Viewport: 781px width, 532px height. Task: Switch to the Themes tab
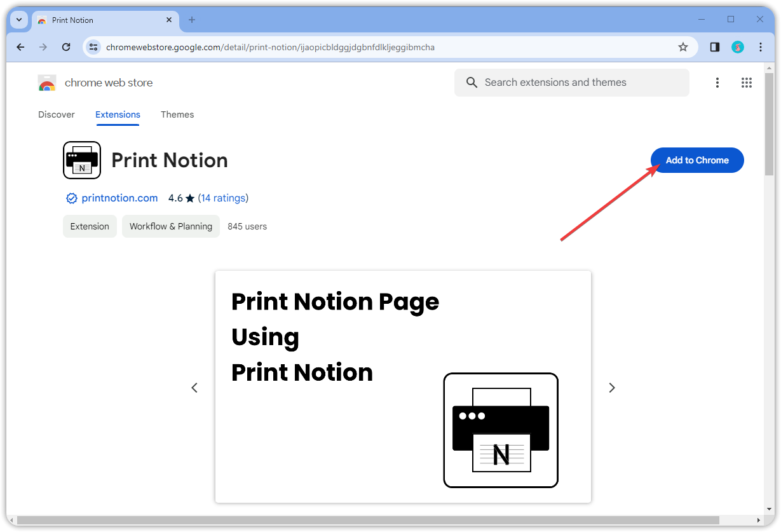coord(177,114)
